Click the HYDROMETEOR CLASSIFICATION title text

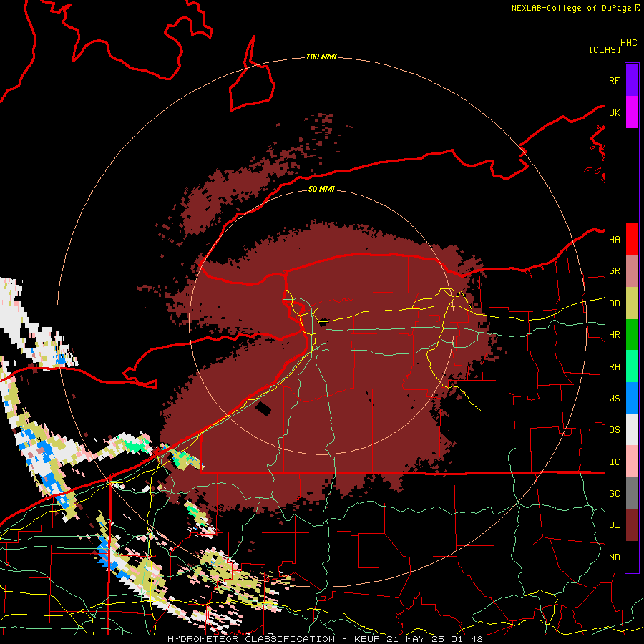pos(251,639)
